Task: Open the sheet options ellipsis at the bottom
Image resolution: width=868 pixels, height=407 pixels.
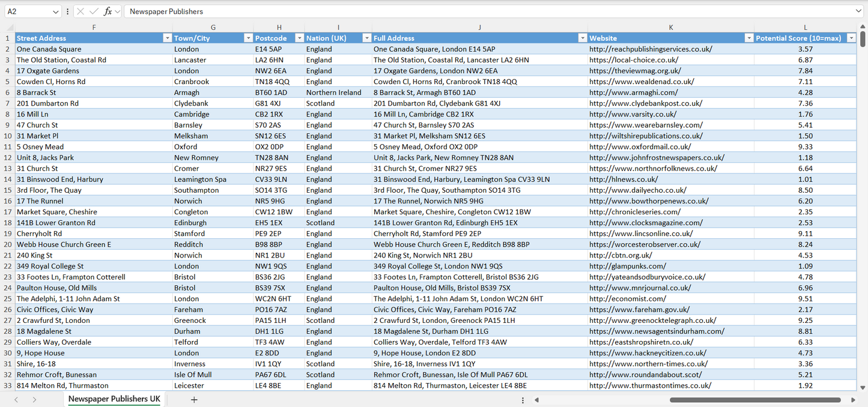Action: coord(523,400)
